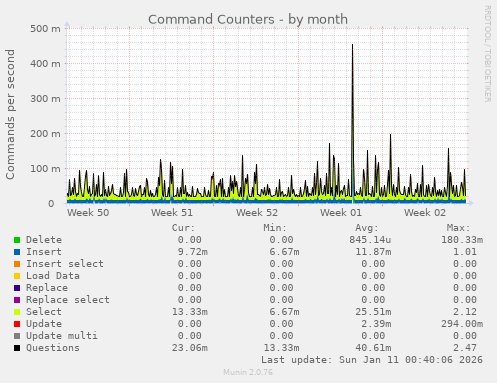Screen dimensions: 497x383
Task: Click the Update multi legend label
Action: (62, 336)
